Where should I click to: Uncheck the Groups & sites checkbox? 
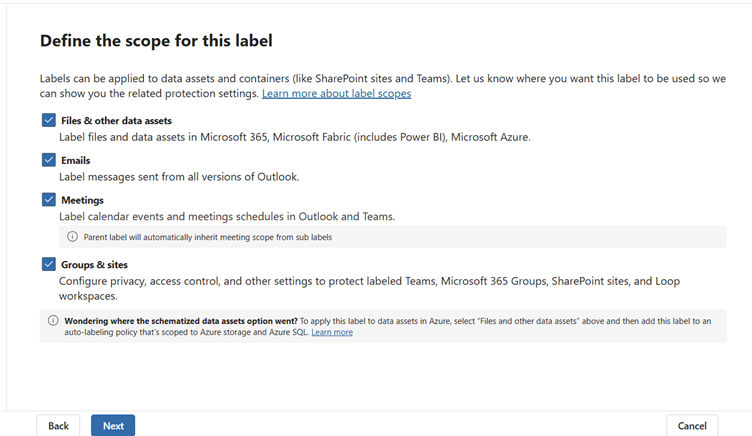click(x=49, y=264)
